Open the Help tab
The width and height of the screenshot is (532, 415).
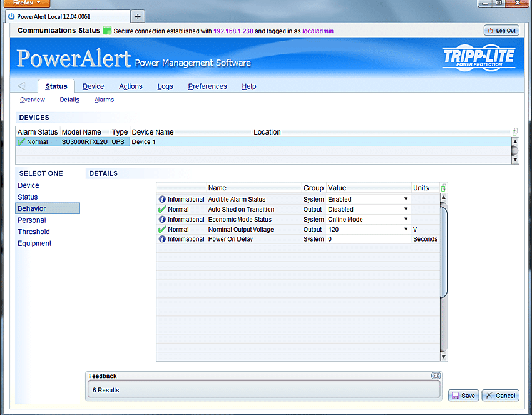[x=249, y=86]
